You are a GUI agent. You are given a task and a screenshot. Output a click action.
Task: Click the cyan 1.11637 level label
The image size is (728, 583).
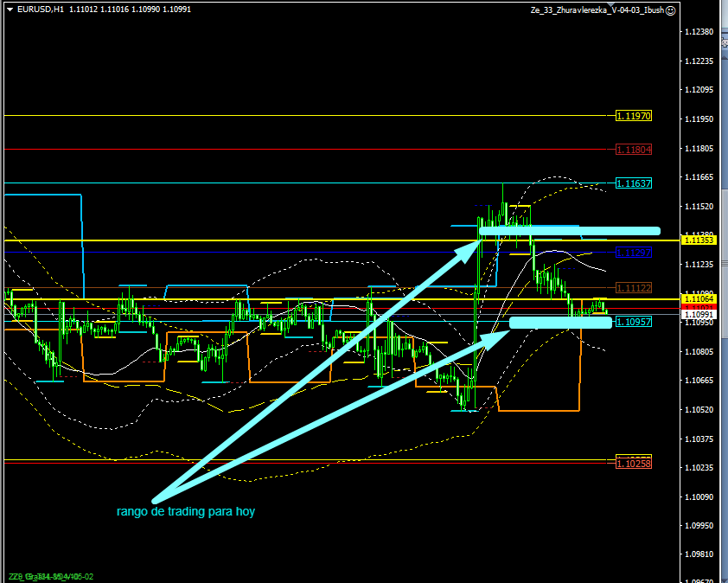pyautogui.click(x=634, y=183)
